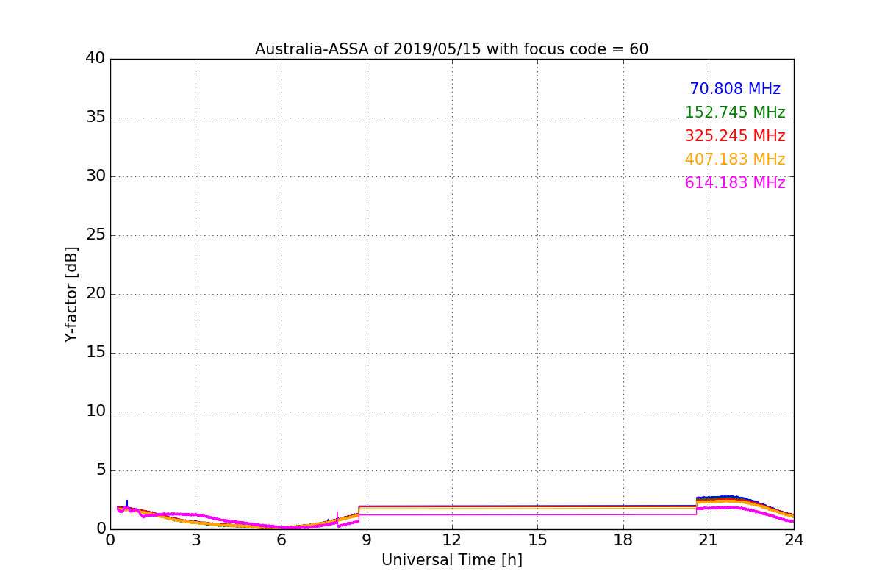Click x-axis tick label 18
Screen dimensions: 882x588
click(623, 539)
